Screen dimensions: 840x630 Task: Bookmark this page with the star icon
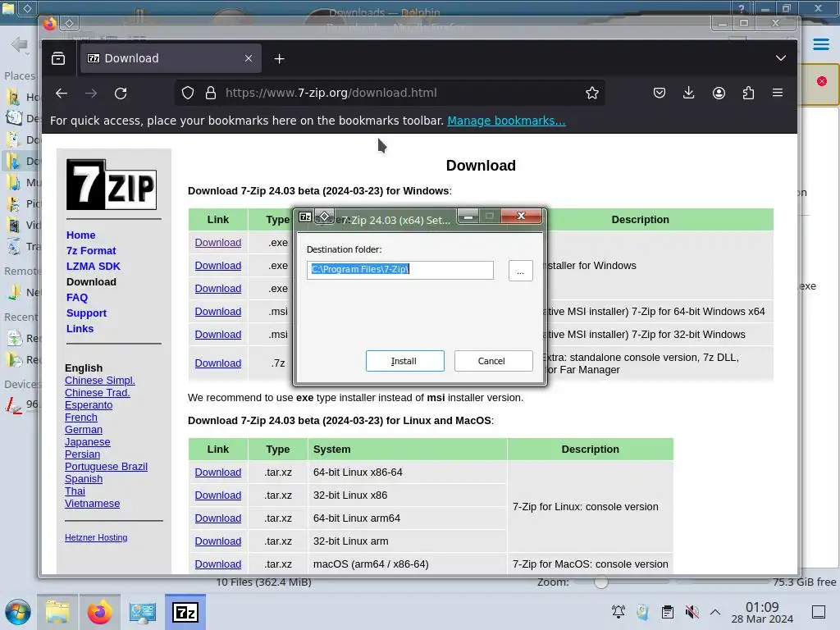point(592,94)
